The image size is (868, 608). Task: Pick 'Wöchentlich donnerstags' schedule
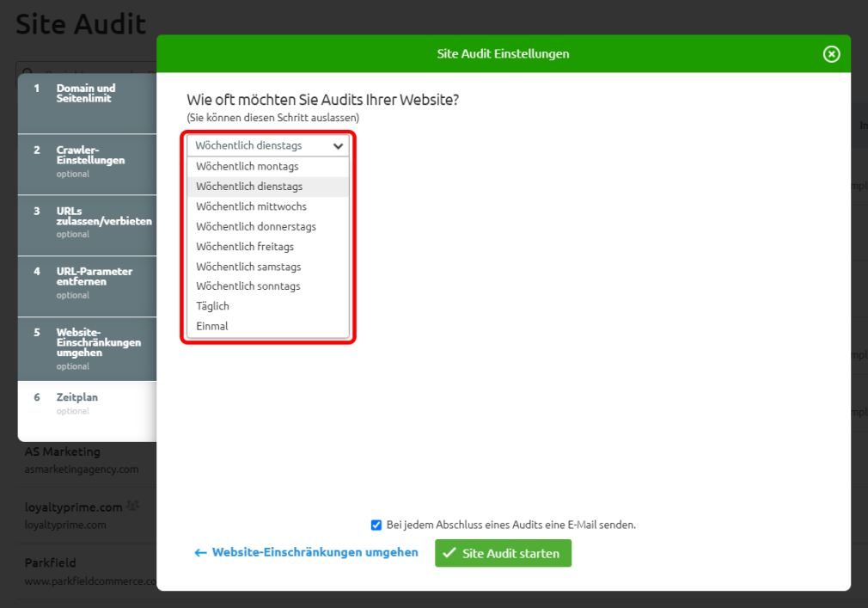pos(256,227)
